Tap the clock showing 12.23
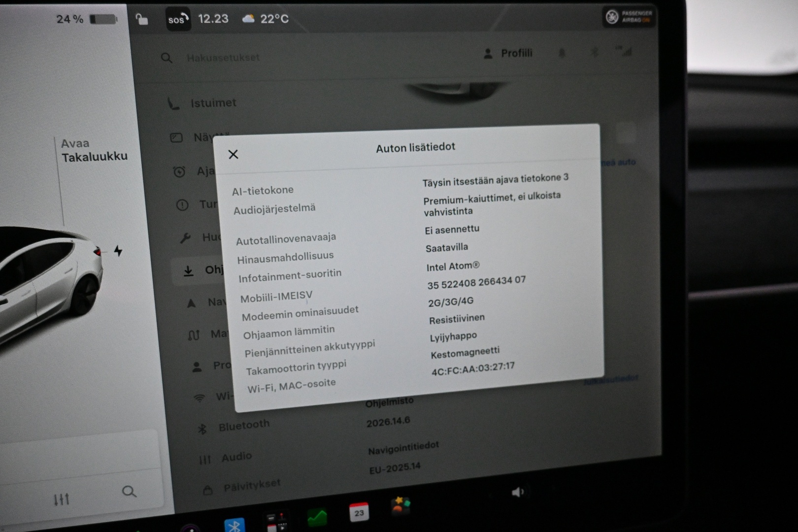 tap(213, 19)
